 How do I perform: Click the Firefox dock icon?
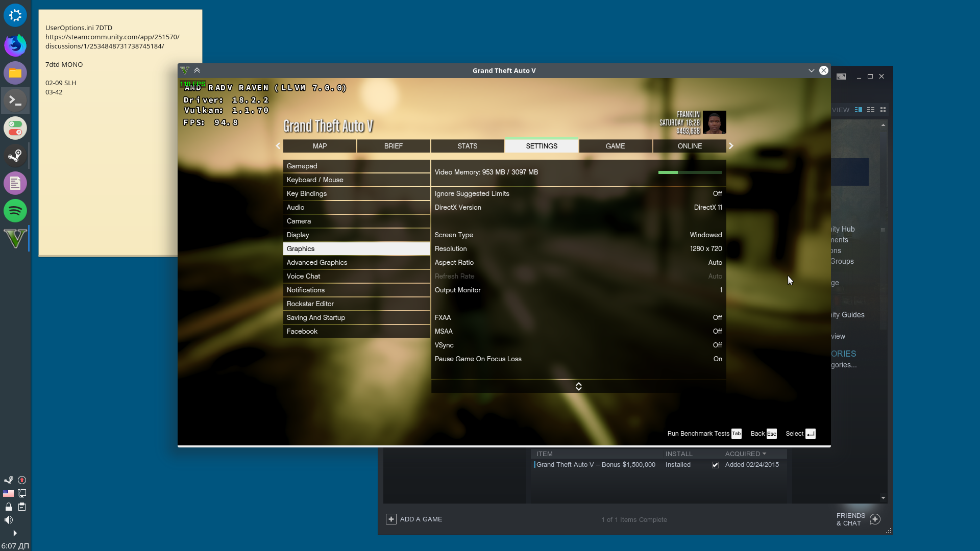(15, 45)
